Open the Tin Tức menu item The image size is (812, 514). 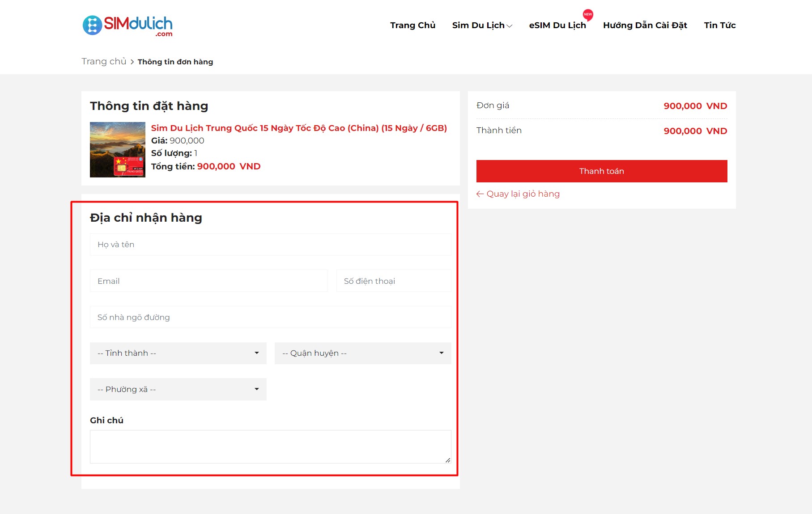[x=719, y=25]
